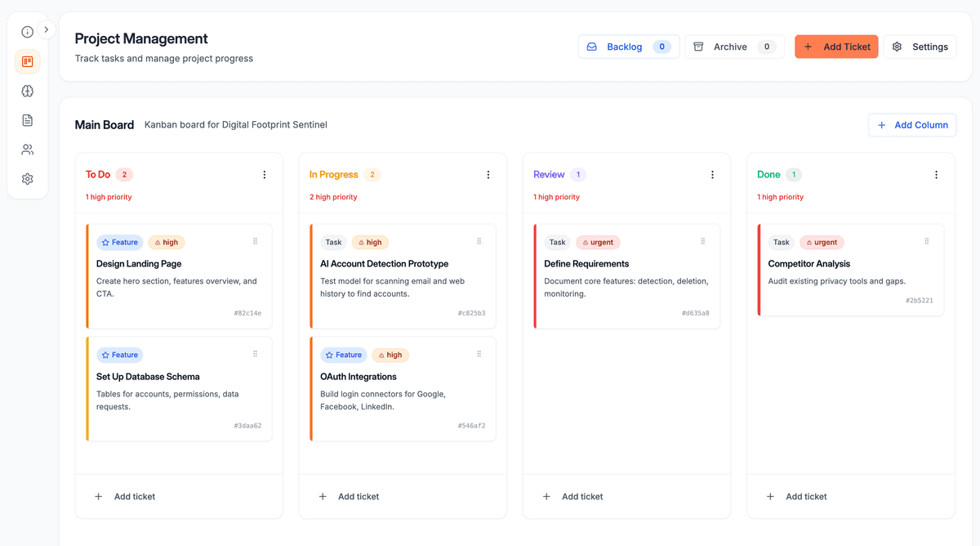
Task: Open the team members sidebar icon
Action: coord(27,149)
